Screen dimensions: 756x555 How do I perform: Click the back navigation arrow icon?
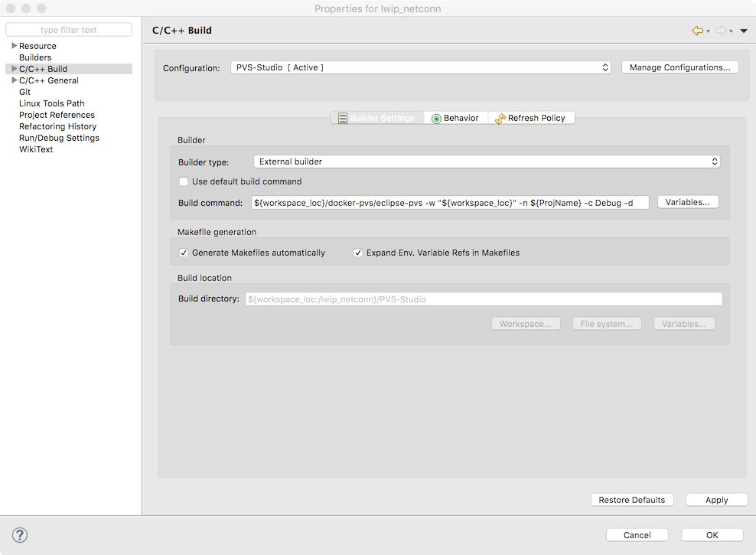tap(697, 30)
